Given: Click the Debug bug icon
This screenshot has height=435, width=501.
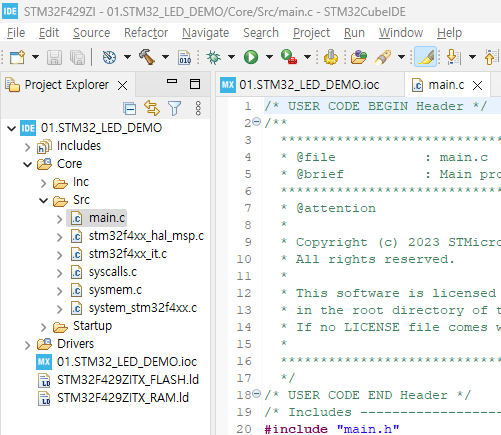Looking at the screenshot, I should (213, 57).
